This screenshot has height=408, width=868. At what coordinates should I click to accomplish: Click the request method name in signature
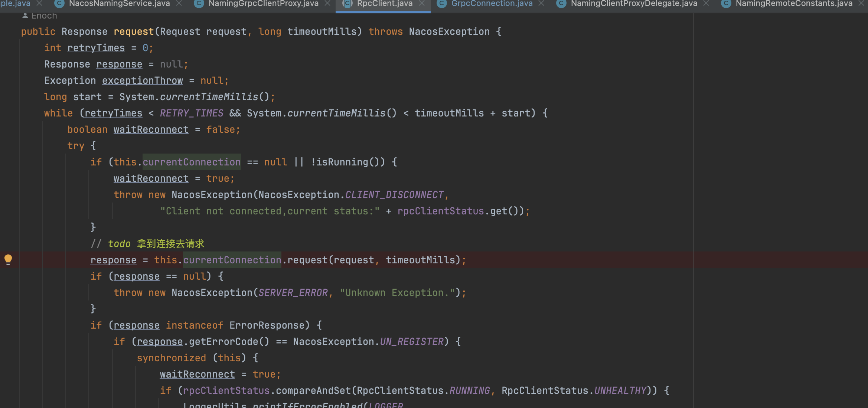[x=134, y=32]
